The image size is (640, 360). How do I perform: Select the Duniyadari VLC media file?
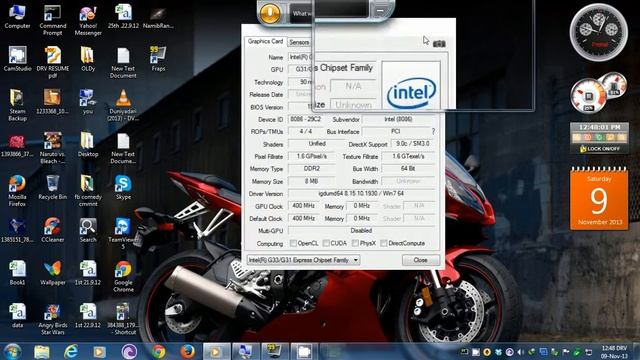click(x=123, y=105)
